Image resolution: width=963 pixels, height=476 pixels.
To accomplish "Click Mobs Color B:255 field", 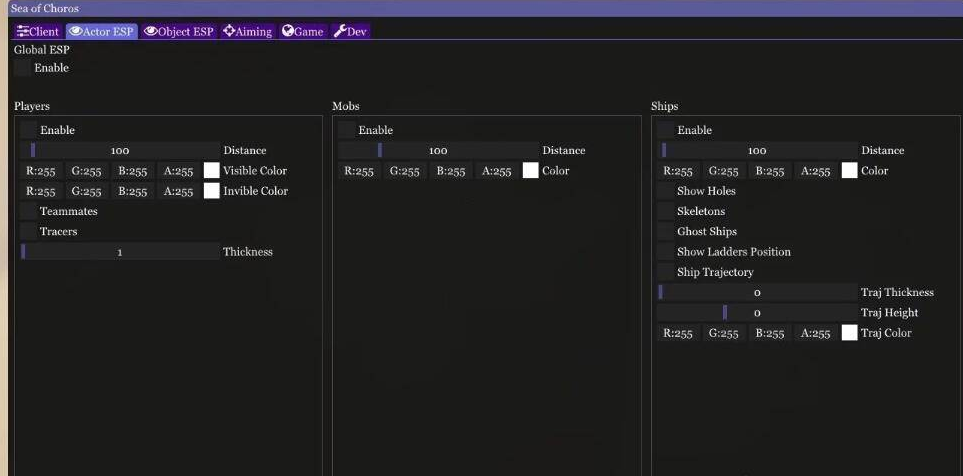I will pyautogui.click(x=451, y=171).
